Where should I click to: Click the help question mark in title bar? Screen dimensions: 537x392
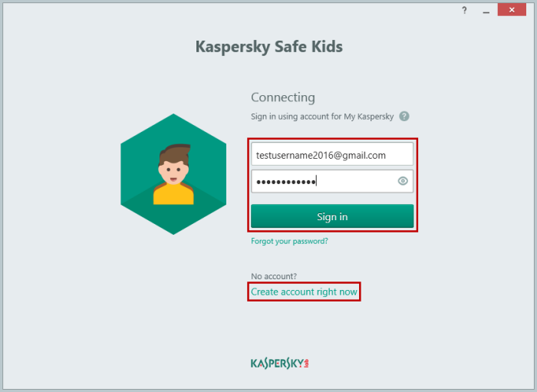click(x=464, y=10)
